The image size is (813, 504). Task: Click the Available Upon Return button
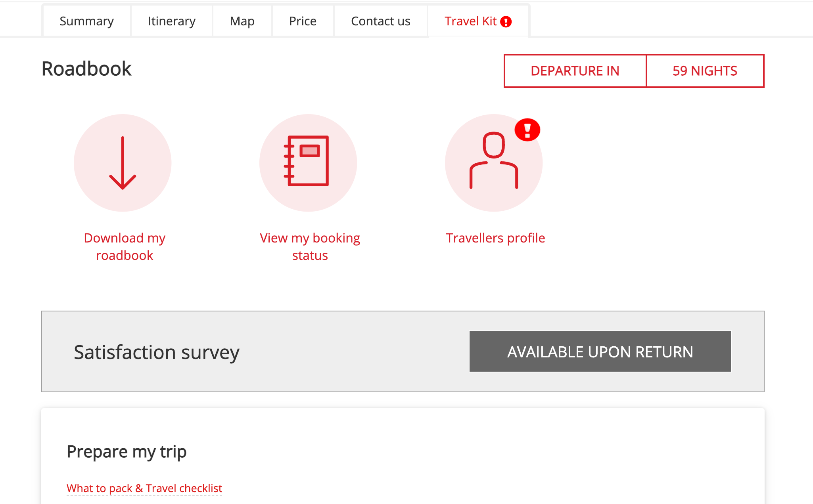[x=600, y=351]
